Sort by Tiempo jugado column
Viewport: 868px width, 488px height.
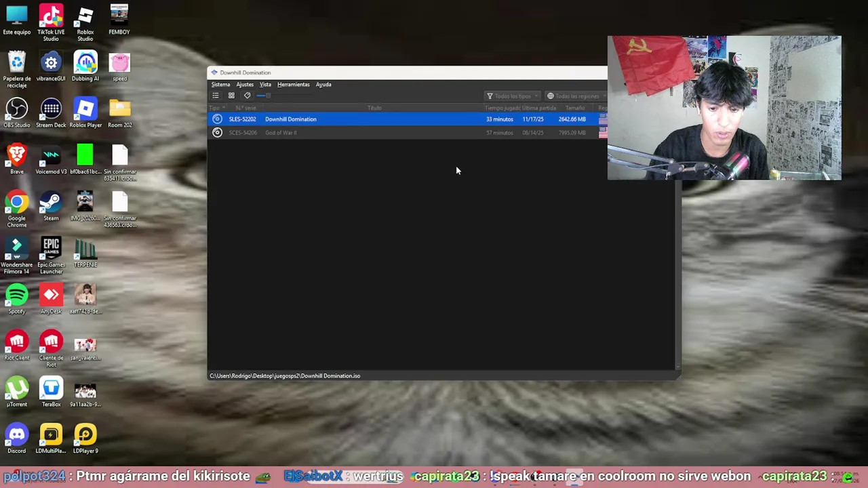502,108
